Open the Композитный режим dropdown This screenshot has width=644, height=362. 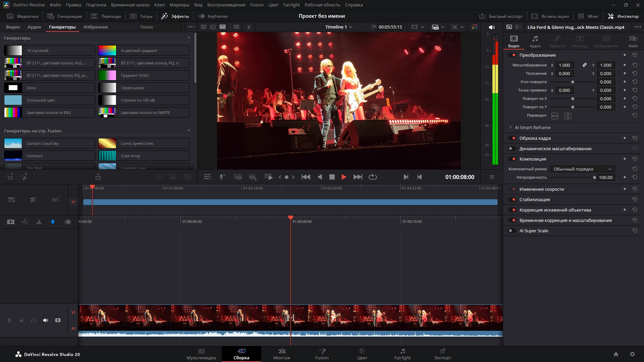pos(582,169)
